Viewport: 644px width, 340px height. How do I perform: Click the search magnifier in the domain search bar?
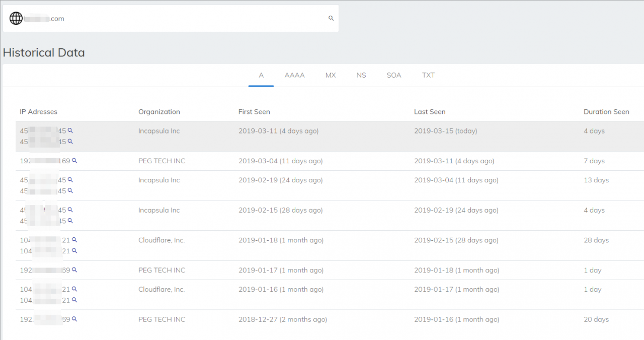(x=331, y=18)
